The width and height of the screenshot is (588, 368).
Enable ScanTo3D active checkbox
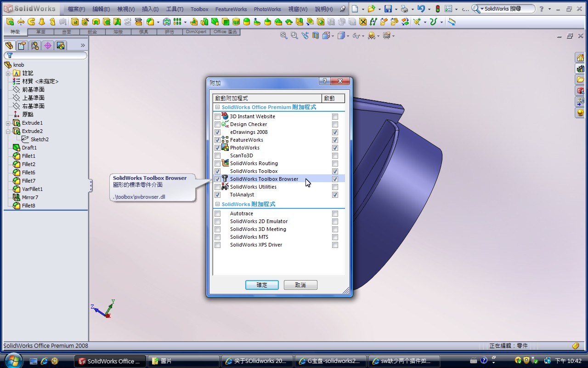pyautogui.click(x=217, y=155)
